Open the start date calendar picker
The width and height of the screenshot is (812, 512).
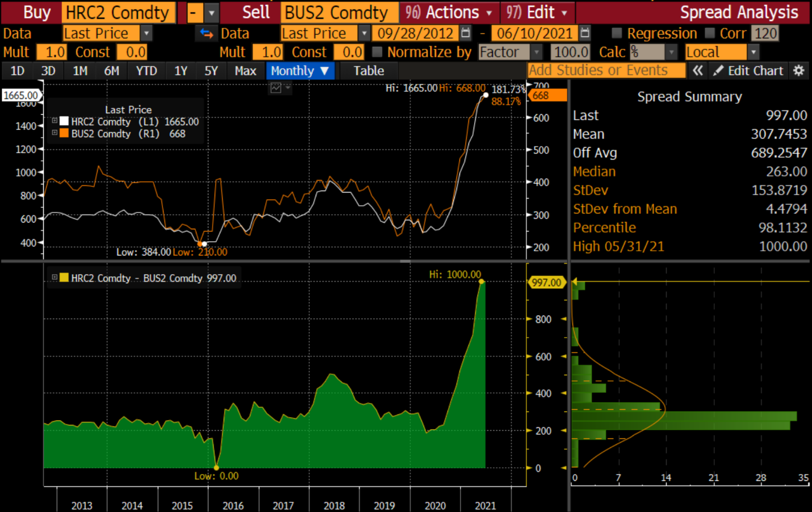tap(466, 33)
